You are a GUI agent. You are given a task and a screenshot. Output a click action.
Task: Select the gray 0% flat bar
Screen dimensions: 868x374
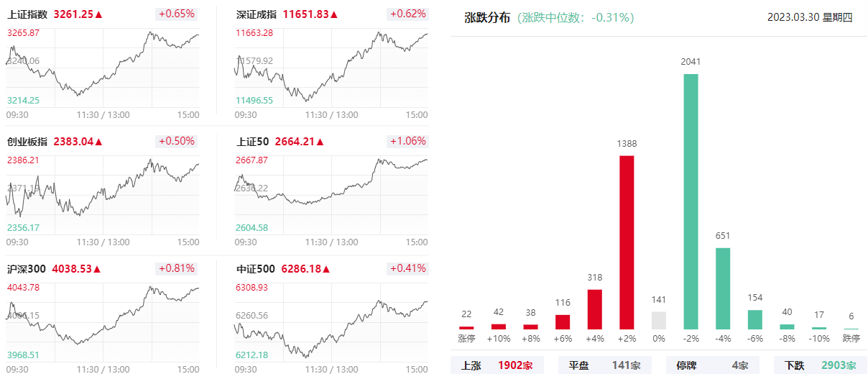pyautogui.click(x=659, y=321)
